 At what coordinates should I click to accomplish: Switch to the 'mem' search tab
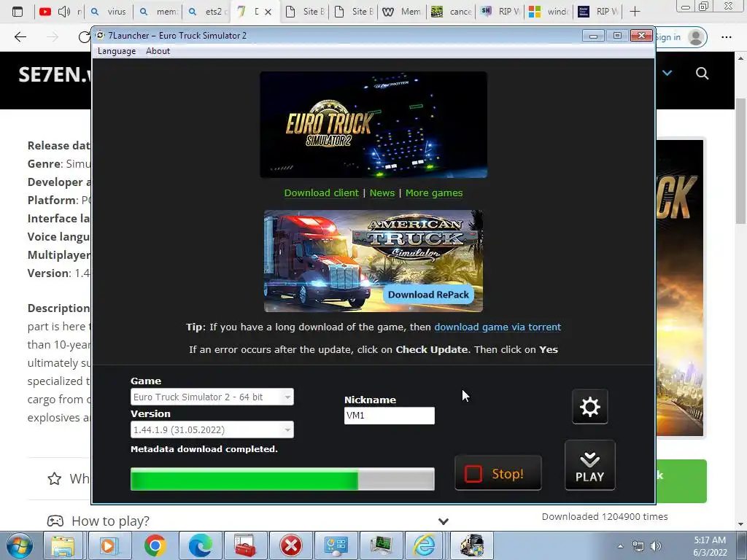159,12
